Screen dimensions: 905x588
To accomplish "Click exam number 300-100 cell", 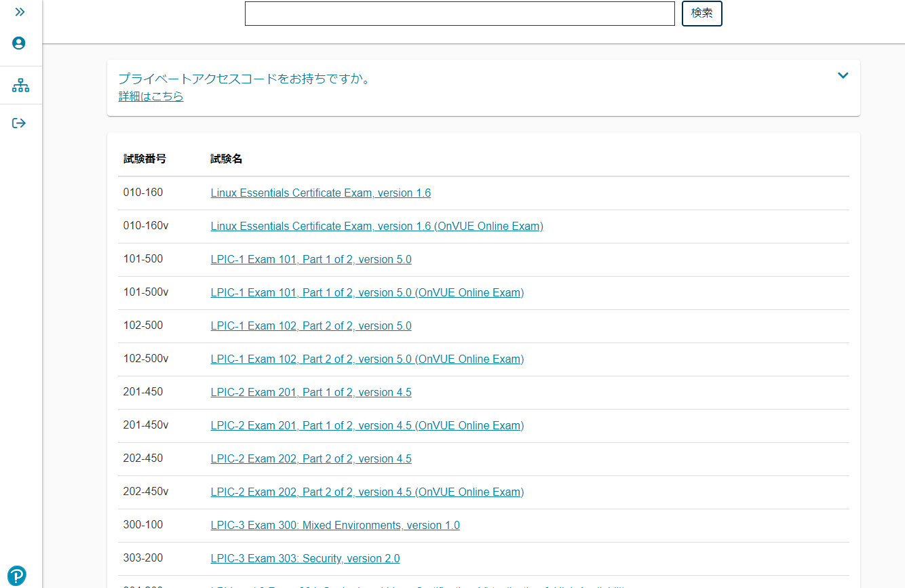I will point(143,525).
